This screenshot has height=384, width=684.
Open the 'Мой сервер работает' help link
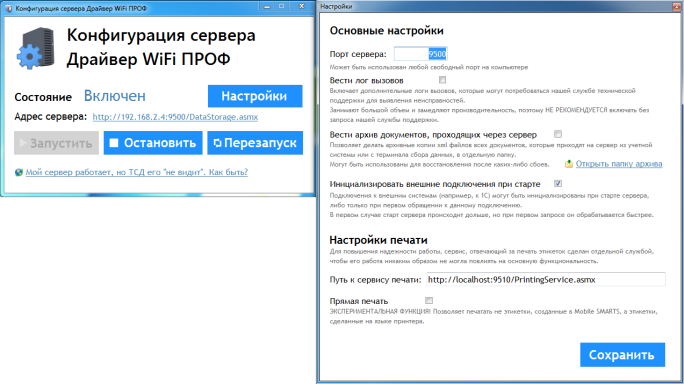137,172
